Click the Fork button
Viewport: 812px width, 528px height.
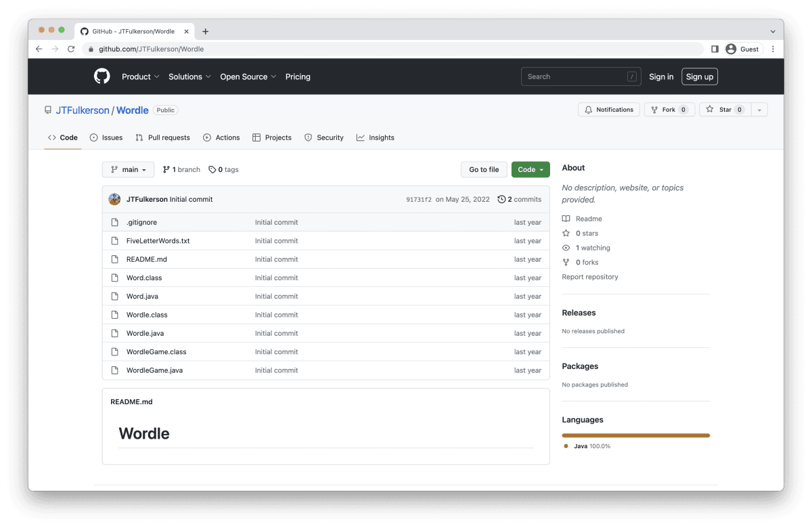pos(669,110)
